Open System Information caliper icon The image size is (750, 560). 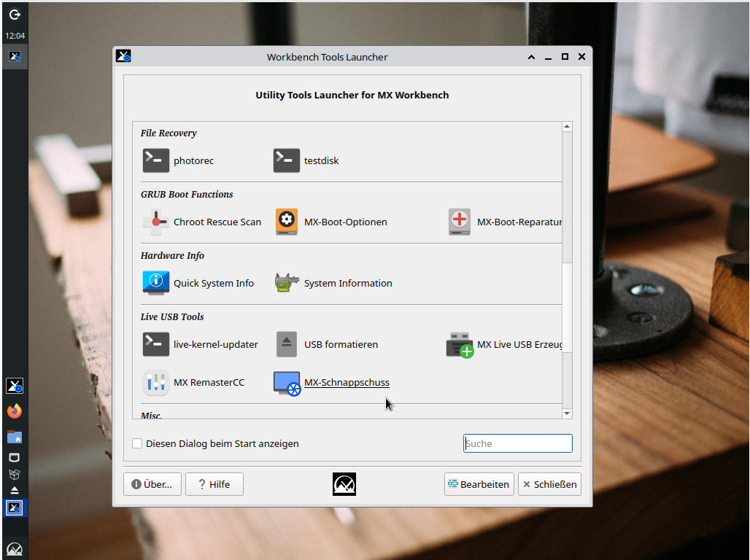pos(287,283)
